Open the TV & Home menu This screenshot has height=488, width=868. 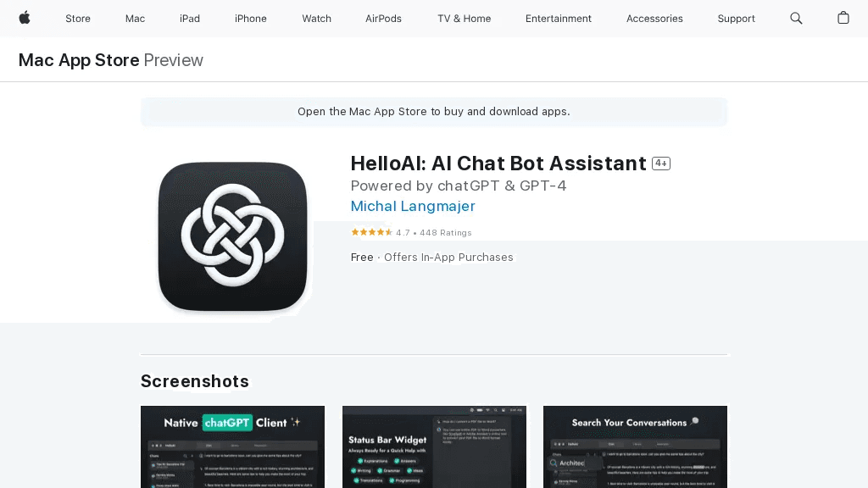coord(464,19)
